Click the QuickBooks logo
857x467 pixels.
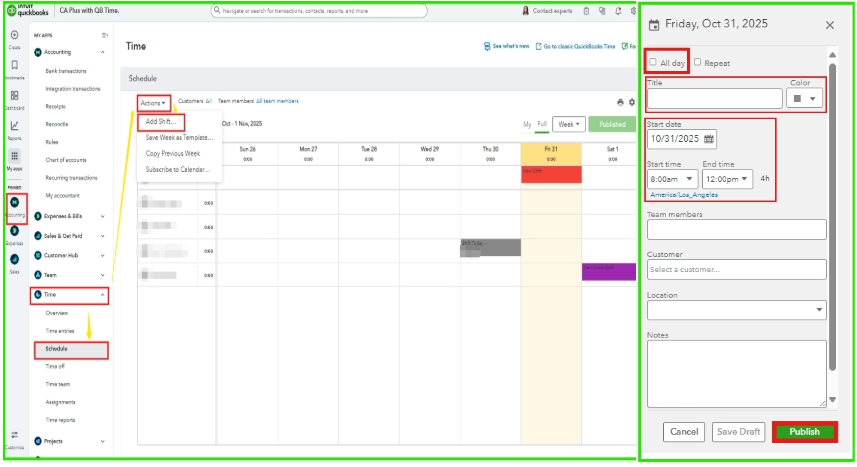[x=27, y=10]
